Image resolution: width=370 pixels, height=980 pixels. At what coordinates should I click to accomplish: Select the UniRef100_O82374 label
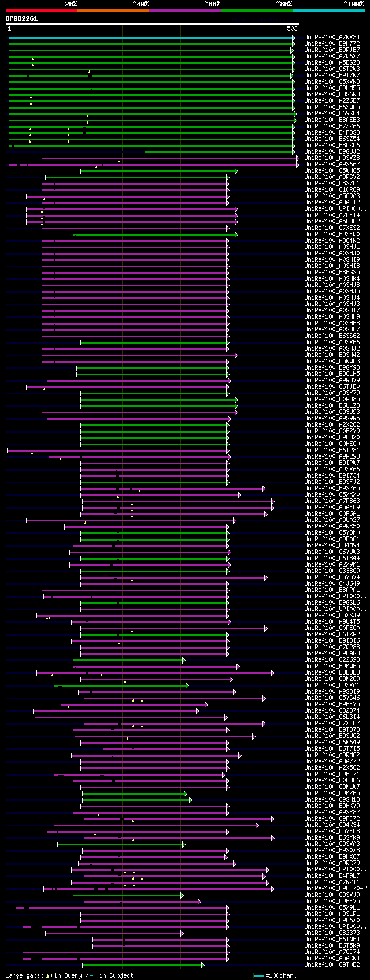pyautogui.click(x=332, y=711)
